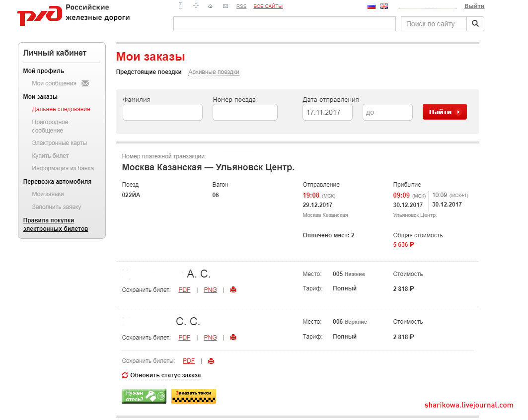Select Предстоящие поездки tab
Image resolution: width=528 pixels, height=420 pixels.
point(149,72)
